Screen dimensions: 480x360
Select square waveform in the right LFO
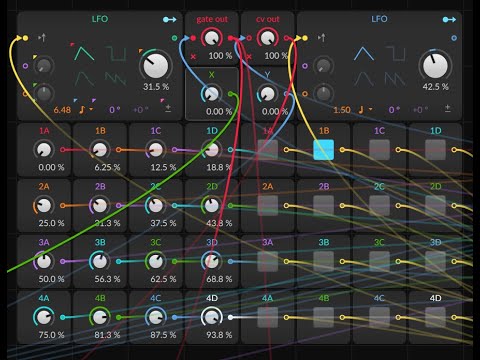(x=395, y=54)
